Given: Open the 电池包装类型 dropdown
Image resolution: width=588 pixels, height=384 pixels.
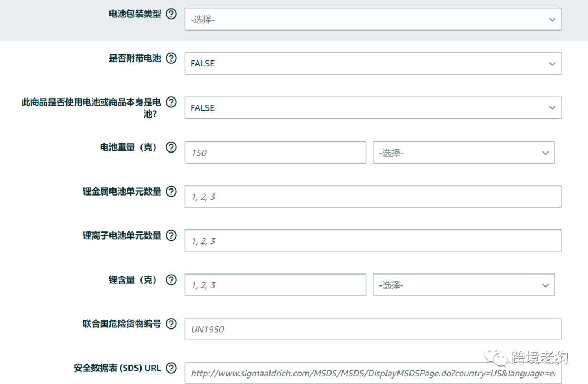Looking at the screenshot, I should point(373,19).
